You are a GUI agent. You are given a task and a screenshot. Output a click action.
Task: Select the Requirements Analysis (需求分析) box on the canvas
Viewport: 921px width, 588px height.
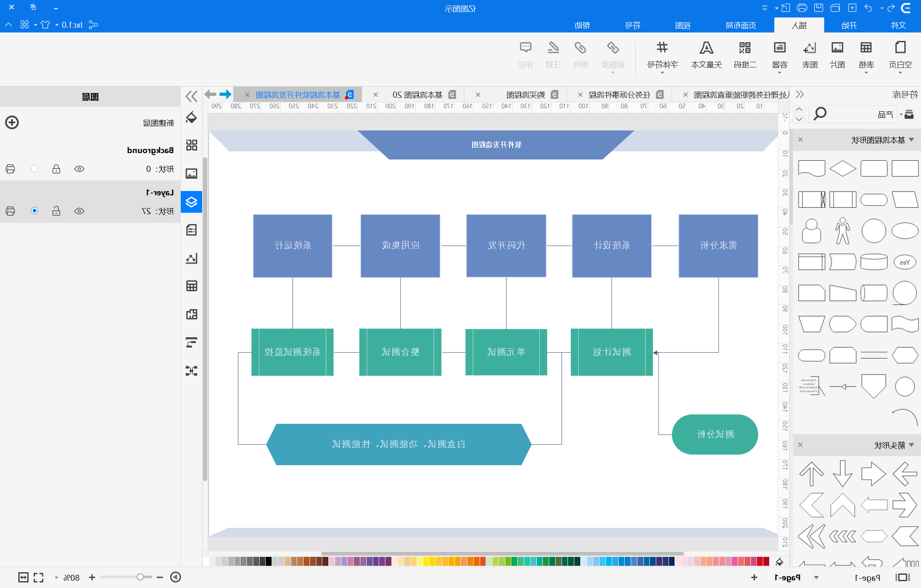coord(718,246)
